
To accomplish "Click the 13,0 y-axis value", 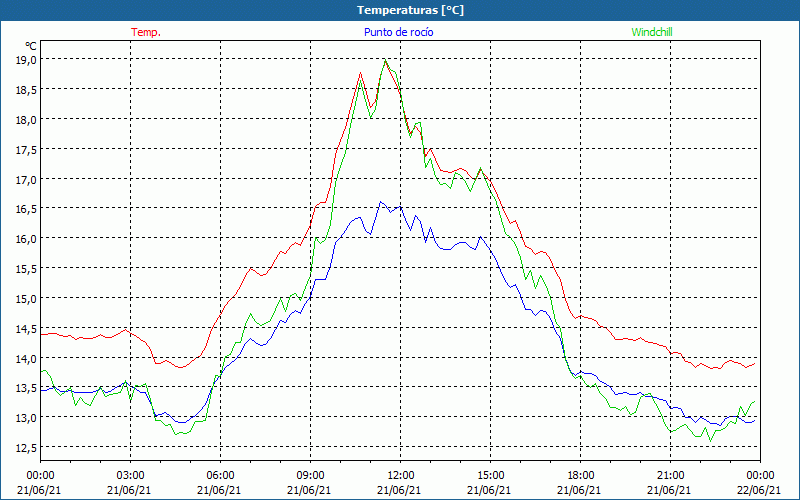I will [x=28, y=418].
